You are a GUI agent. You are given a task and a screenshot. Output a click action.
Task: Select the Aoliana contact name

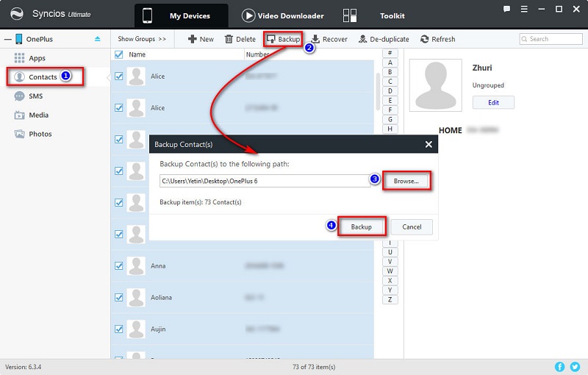pos(161,297)
